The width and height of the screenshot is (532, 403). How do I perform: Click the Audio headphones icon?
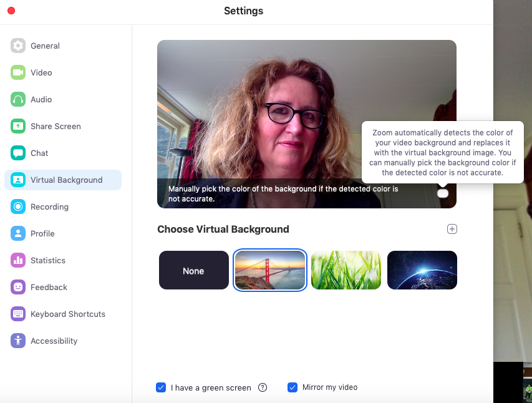point(18,99)
